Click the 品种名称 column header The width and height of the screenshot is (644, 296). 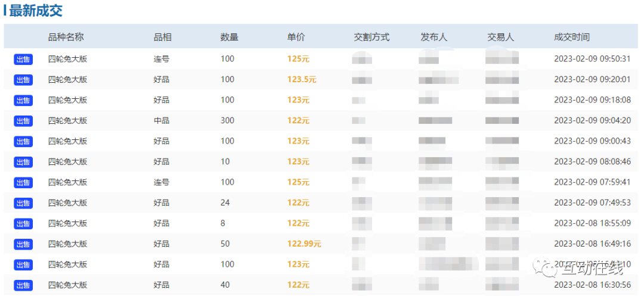pos(66,37)
